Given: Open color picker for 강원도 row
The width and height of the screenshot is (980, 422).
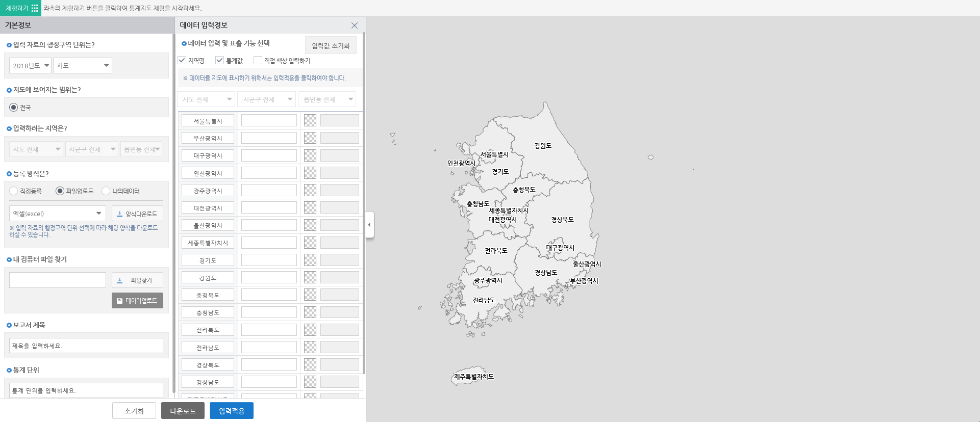Looking at the screenshot, I should pos(310,277).
